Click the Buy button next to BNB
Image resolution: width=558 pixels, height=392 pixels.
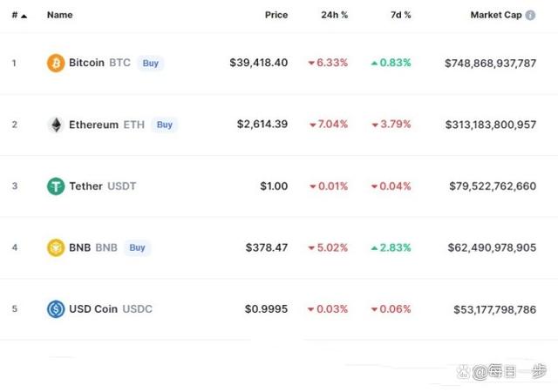137,247
